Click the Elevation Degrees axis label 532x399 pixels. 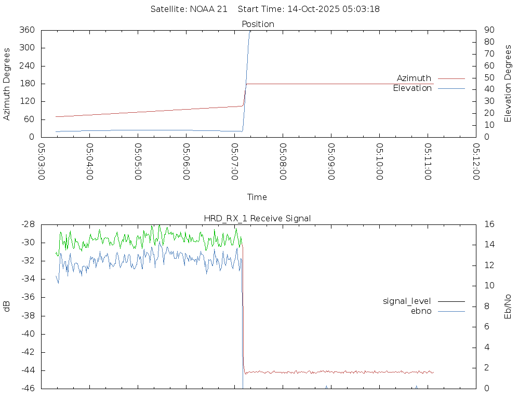coord(508,84)
